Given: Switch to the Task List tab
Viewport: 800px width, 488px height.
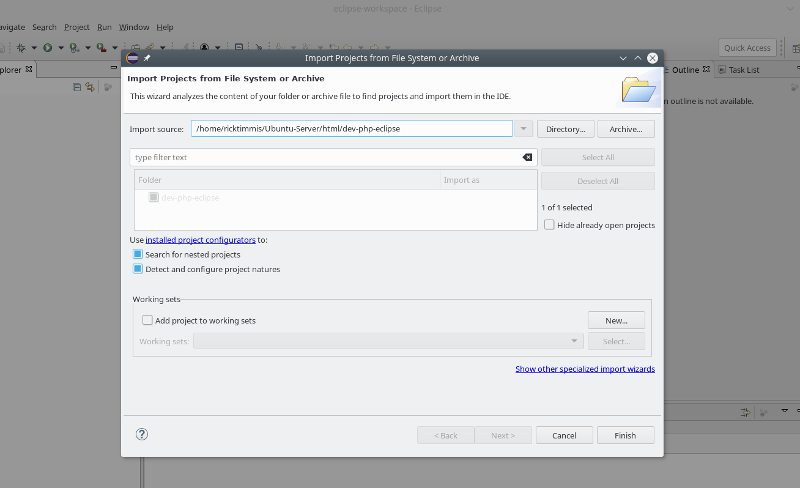Looking at the screenshot, I should [x=743, y=70].
